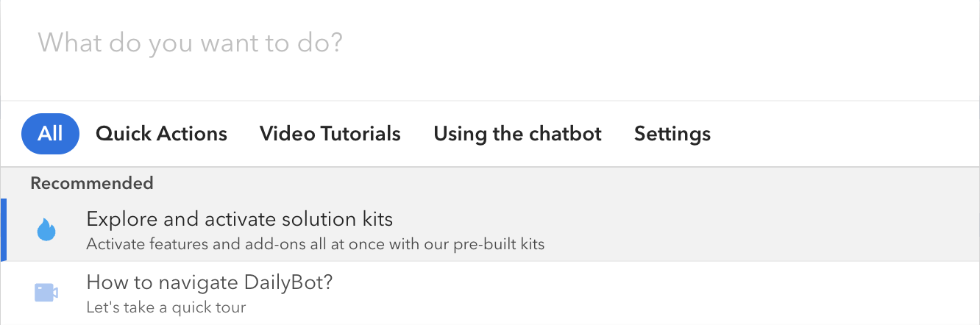This screenshot has width=980, height=325.
Task: Click the white margin left of All pill
Action: (x=11, y=134)
